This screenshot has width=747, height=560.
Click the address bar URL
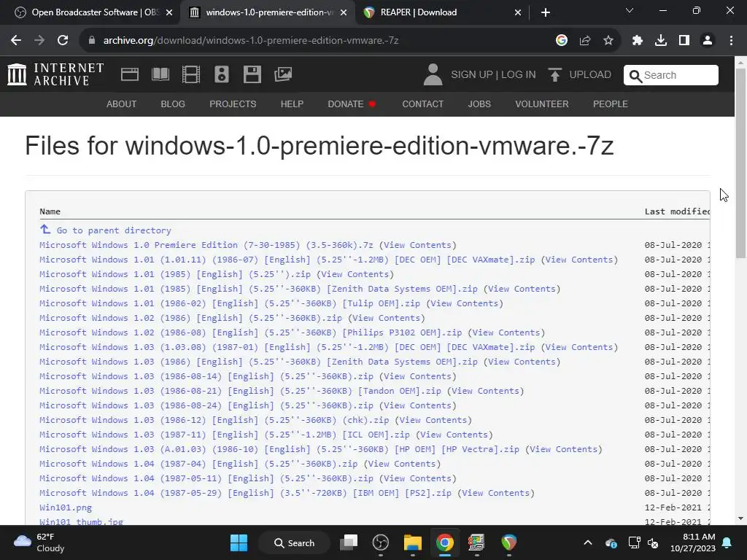click(251, 41)
